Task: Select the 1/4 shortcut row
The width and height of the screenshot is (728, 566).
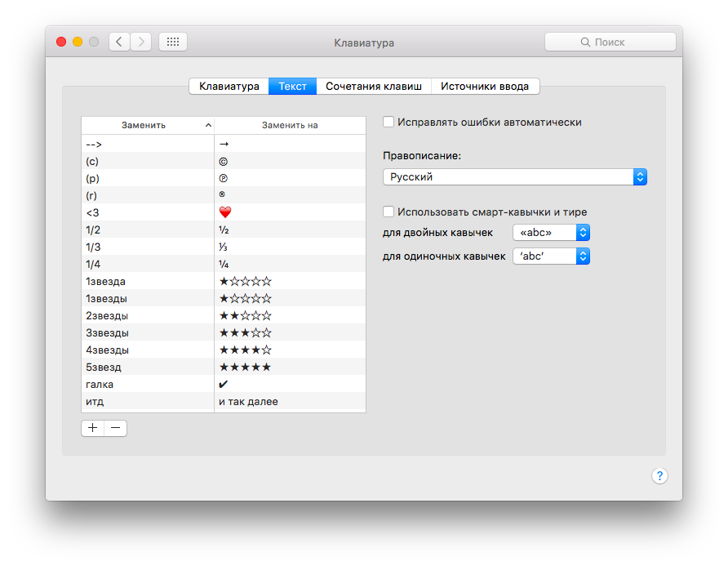Action: (x=224, y=265)
